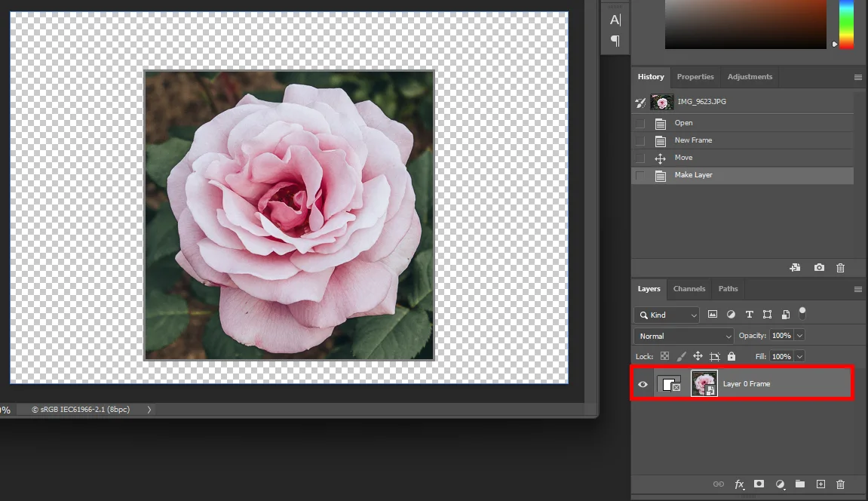Filter layers by pixel layers icon

713,315
